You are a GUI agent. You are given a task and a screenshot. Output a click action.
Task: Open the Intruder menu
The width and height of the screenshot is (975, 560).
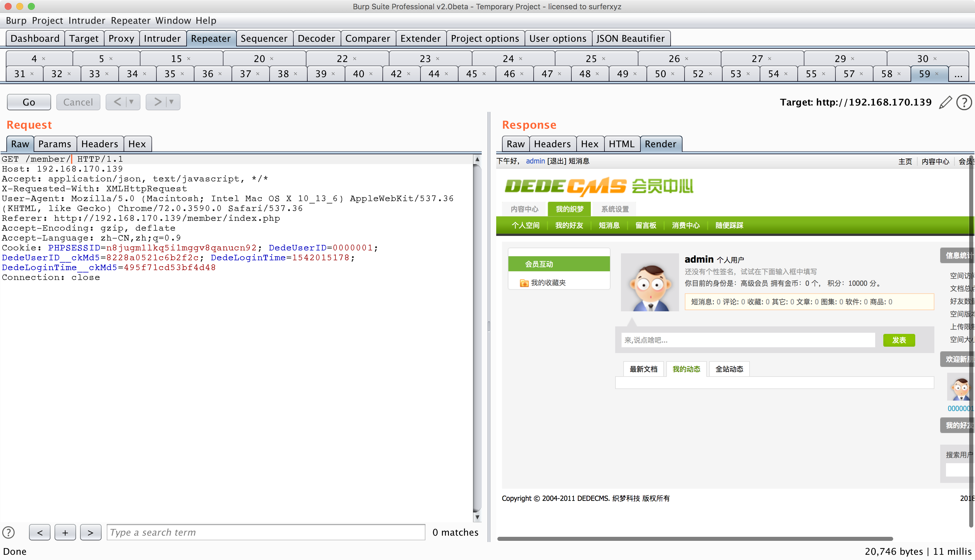click(x=86, y=20)
